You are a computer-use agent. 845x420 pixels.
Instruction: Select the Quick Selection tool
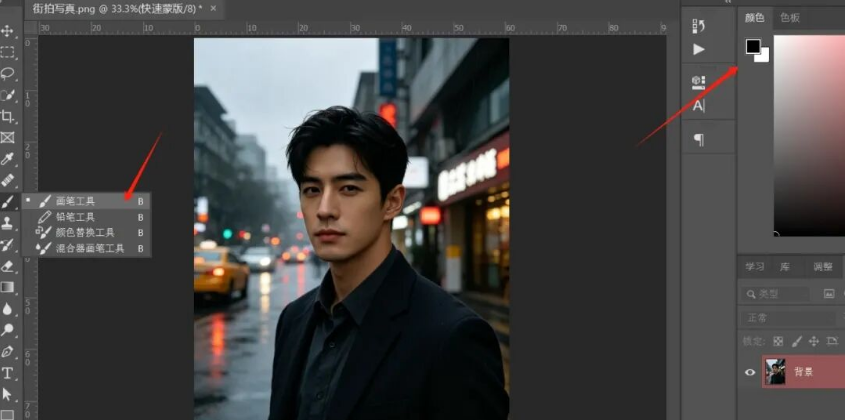[7, 95]
